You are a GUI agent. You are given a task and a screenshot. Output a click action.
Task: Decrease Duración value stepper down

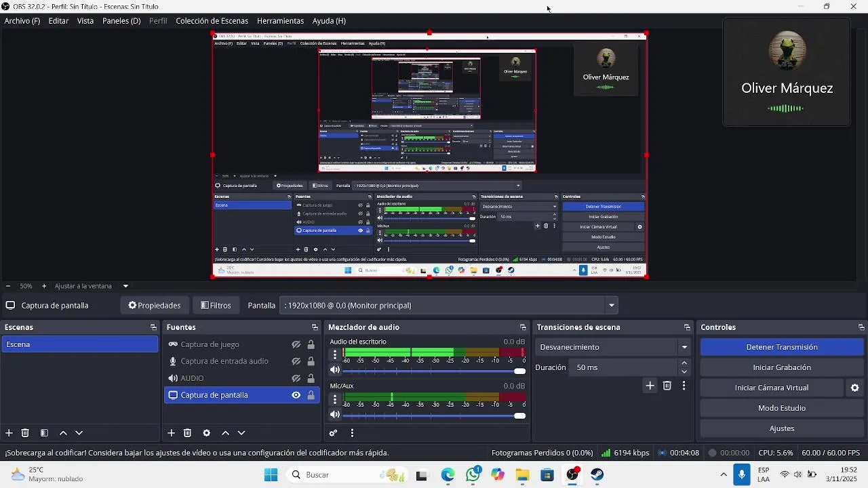(684, 371)
